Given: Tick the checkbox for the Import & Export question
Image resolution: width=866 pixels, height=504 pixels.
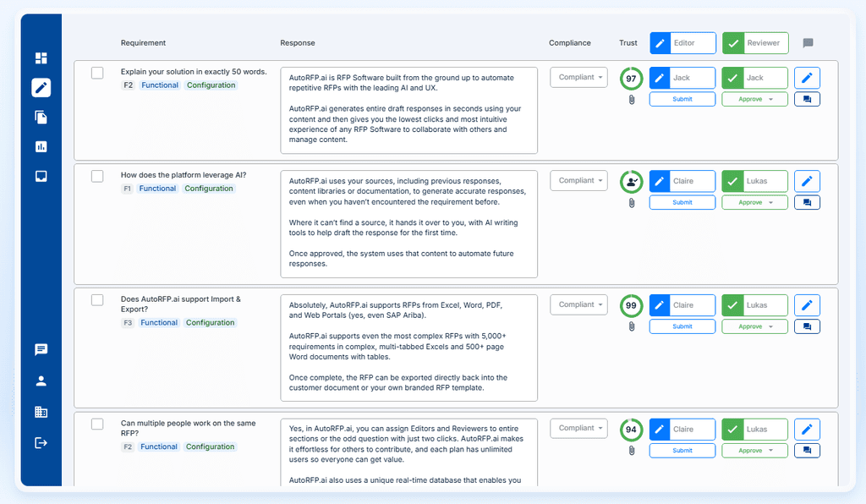Looking at the screenshot, I should tap(97, 299).
